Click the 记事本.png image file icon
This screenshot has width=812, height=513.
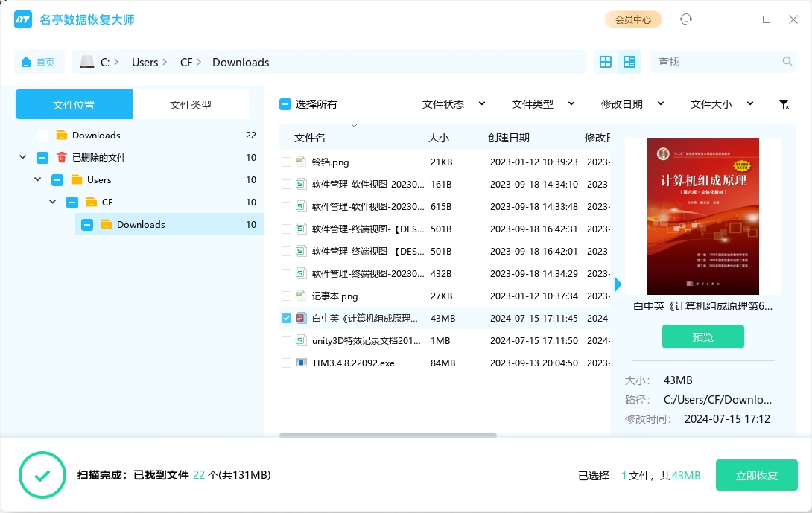tap(301, 296)
